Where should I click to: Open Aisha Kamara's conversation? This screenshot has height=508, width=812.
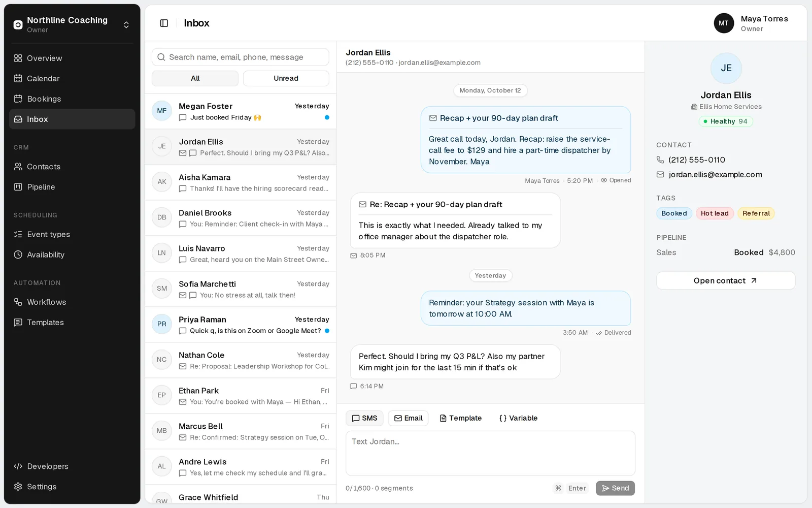pyautogui.click(x=241, y=182)
